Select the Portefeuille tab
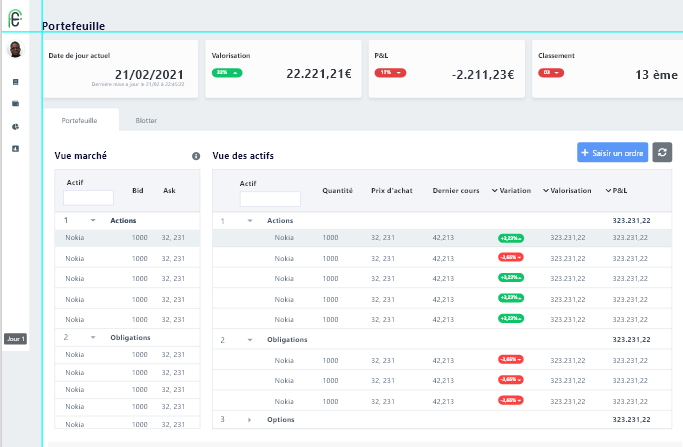The image size is (683, 447). click(x=79, y=120)
